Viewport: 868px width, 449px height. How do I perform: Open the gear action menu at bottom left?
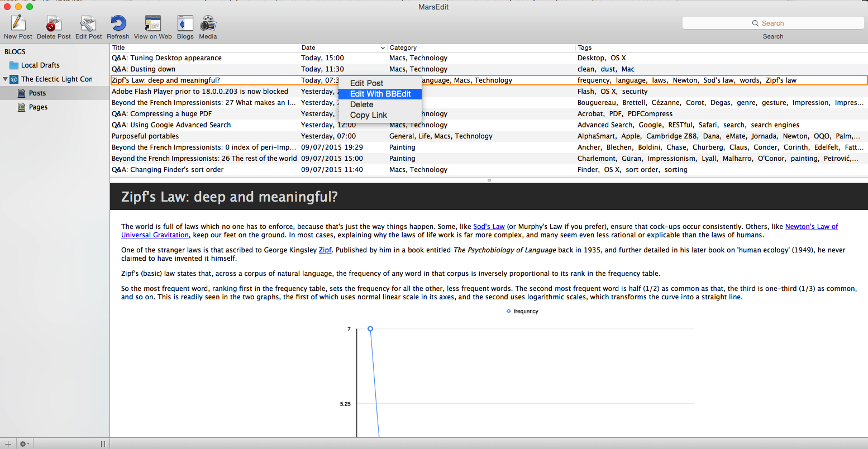click(x=24, y=444)
